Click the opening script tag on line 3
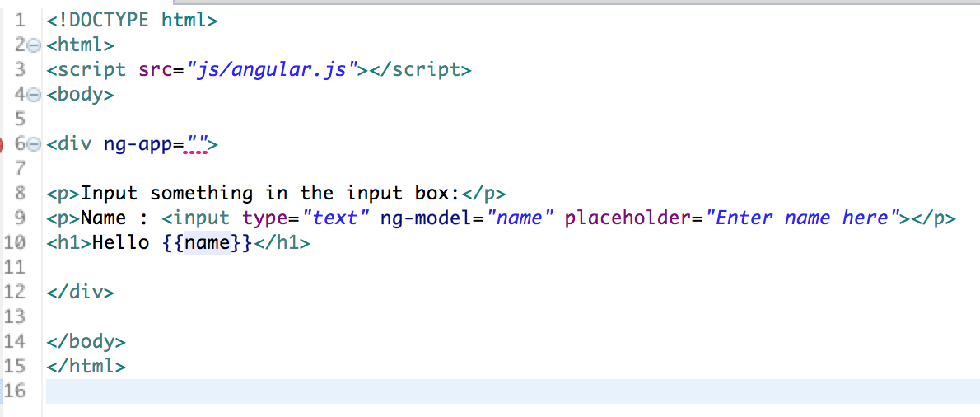980x417 pixels. point(86,69)
